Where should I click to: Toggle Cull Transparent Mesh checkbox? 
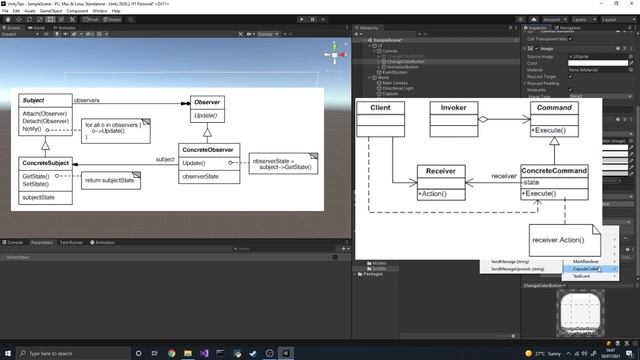tap(571, 39)
